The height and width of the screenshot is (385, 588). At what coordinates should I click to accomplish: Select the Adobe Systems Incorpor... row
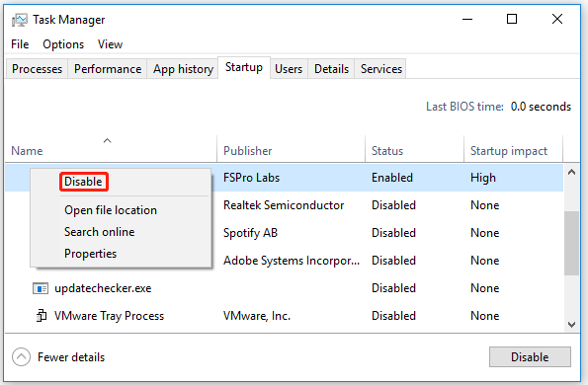284,261
